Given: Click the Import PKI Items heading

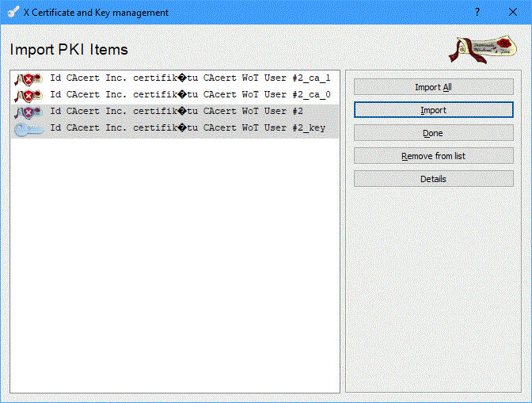Looking at the screenshot, I should coord(69,50).
